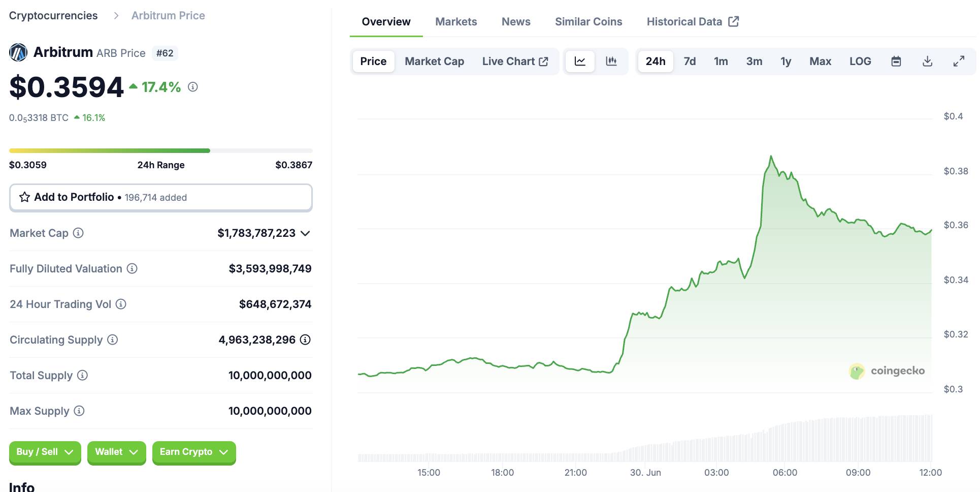980x492 pixels.
Task: Click the $648,672,374 trading volume value
Action: pyautogui.click(x=275, y=304)
